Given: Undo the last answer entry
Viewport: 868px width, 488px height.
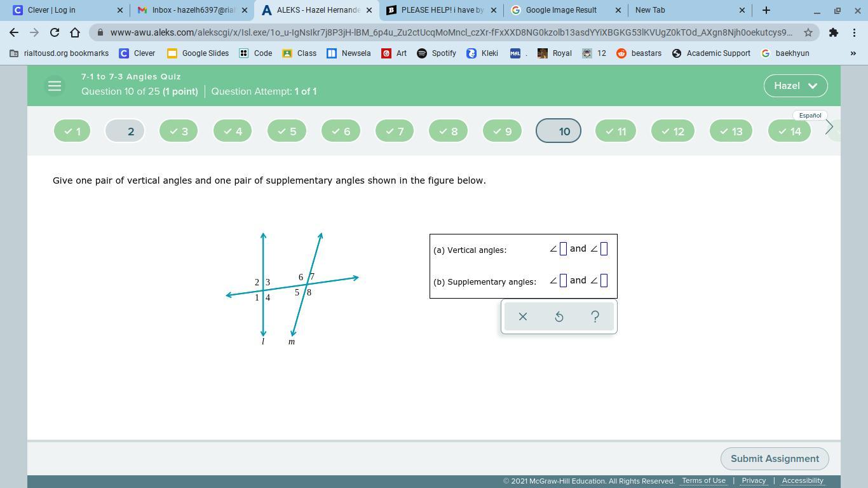Looking at the screenshot, I should tap(559, 316).
